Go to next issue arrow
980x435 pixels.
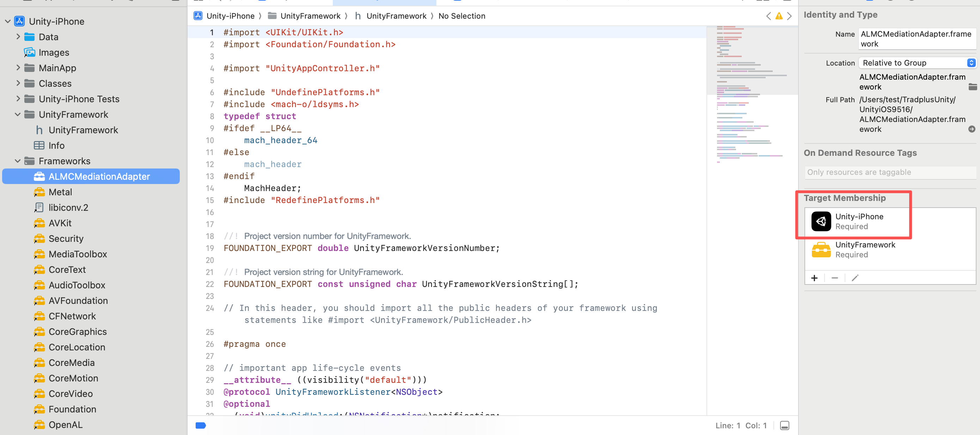pyautogui.click(x=789, y=16)
